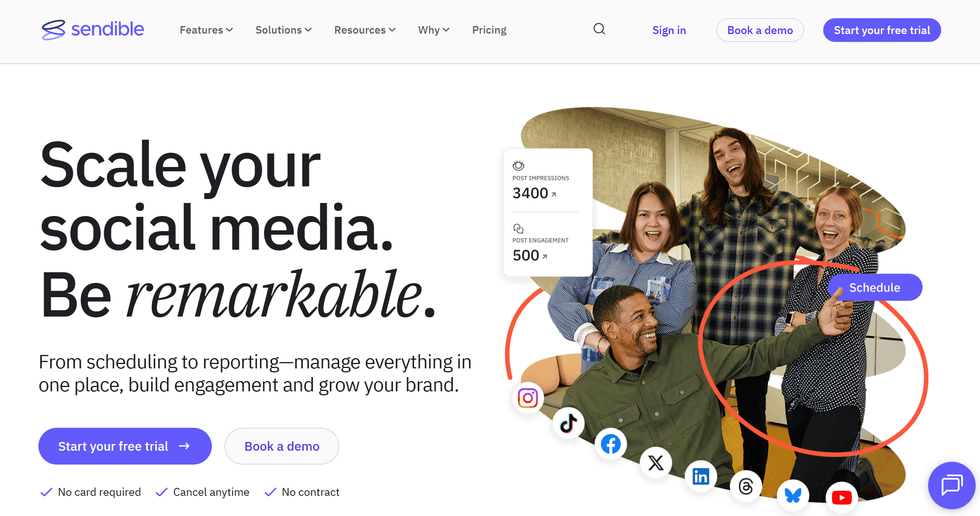Image resolution: width=980 pixels, height=516 pixels.
Task: Go to the Pricing page
Action: (489, 30)
